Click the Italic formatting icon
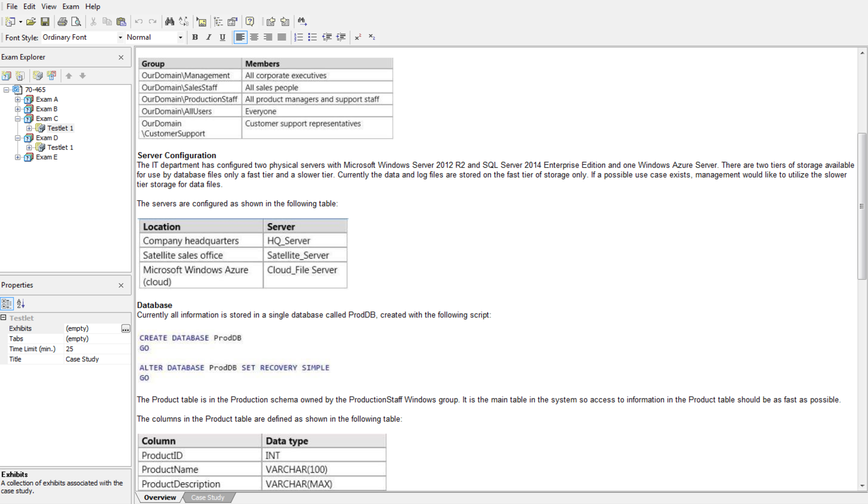Screen dimensions: 868x504 [209, 37]
